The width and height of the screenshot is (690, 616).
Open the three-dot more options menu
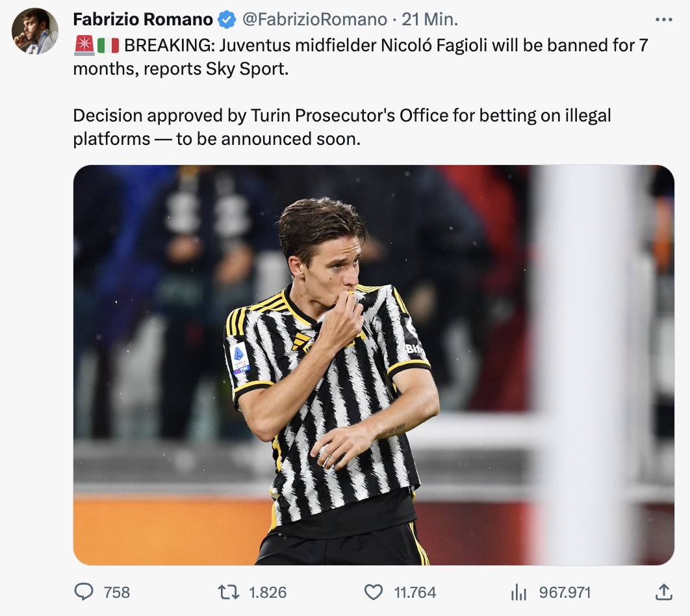[x=663, y=20]
